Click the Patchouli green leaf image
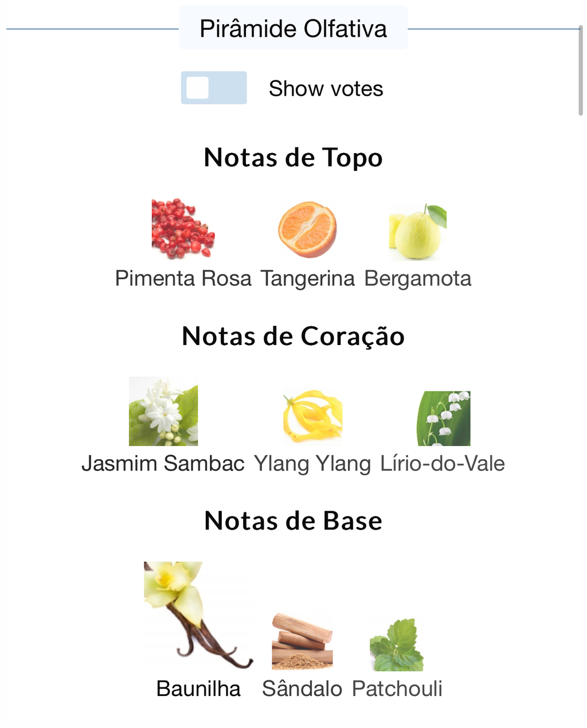The width and height of the screenshot is (587, 728). (397, 644)
